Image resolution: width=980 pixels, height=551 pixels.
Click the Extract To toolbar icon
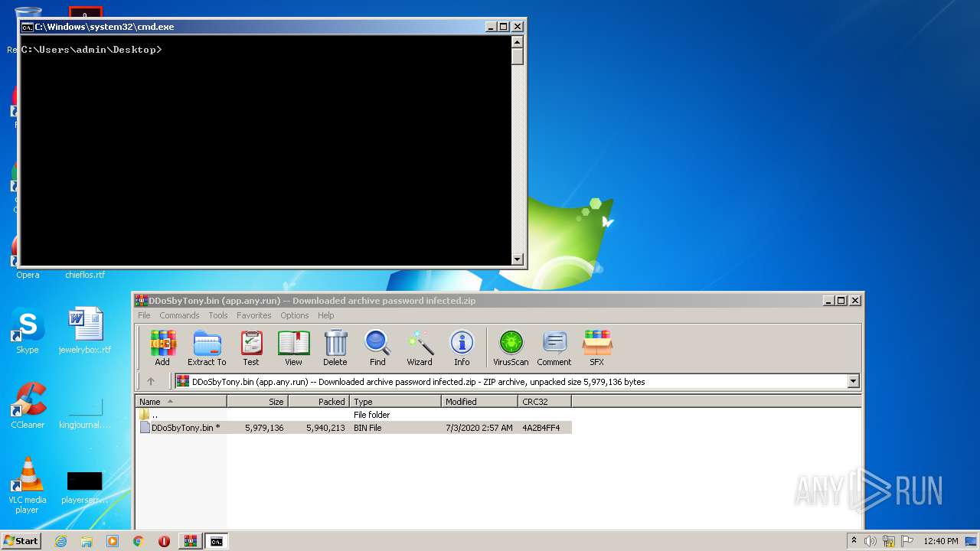207,348
